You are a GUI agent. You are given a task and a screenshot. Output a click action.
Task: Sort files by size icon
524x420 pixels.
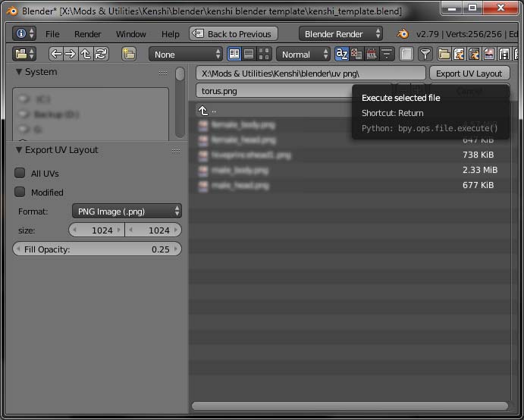pyautogui.click(x=387, y=54)
